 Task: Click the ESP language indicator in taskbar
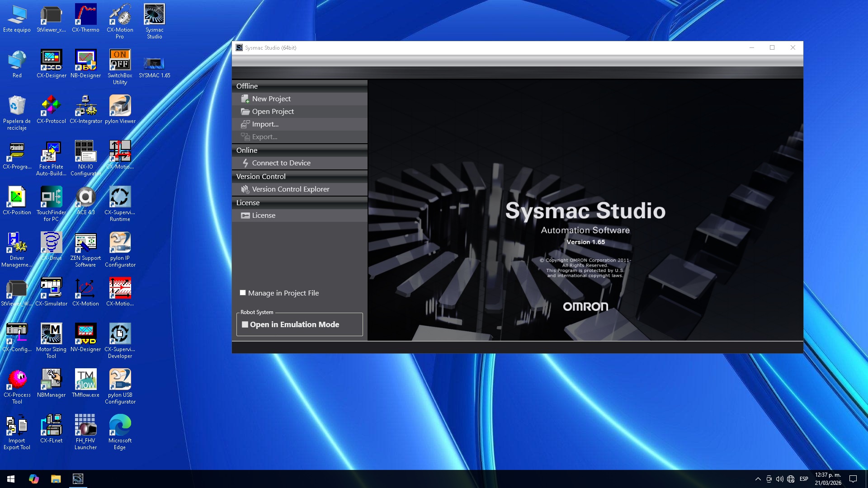[x=804, y=479]
